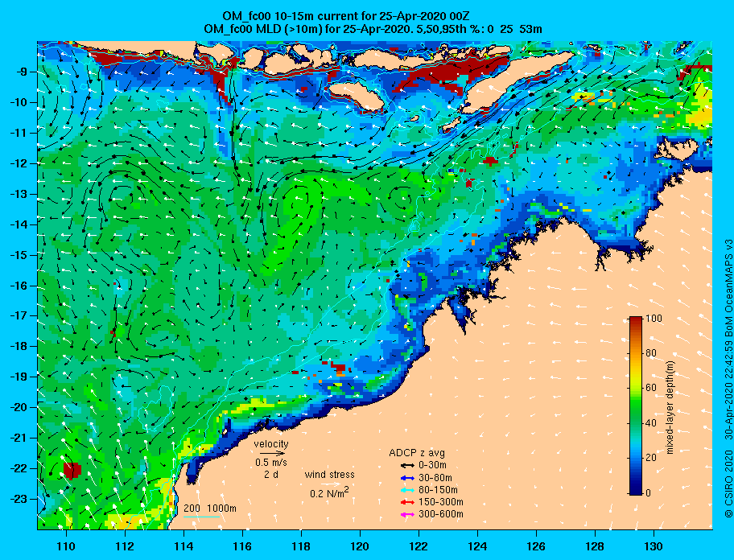Click the 'ADCP z avg' legend heading
The width and height of the screenshot is (734, 560).
coord(417,453)
